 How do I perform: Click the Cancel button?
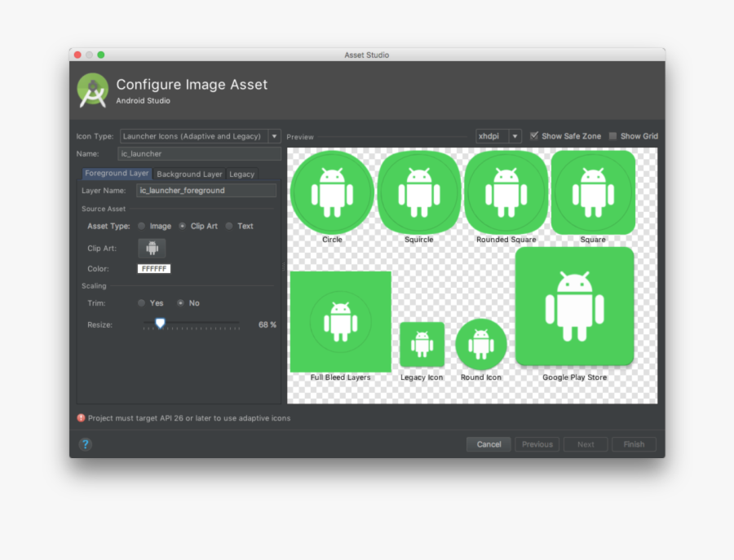pos(489,444)
